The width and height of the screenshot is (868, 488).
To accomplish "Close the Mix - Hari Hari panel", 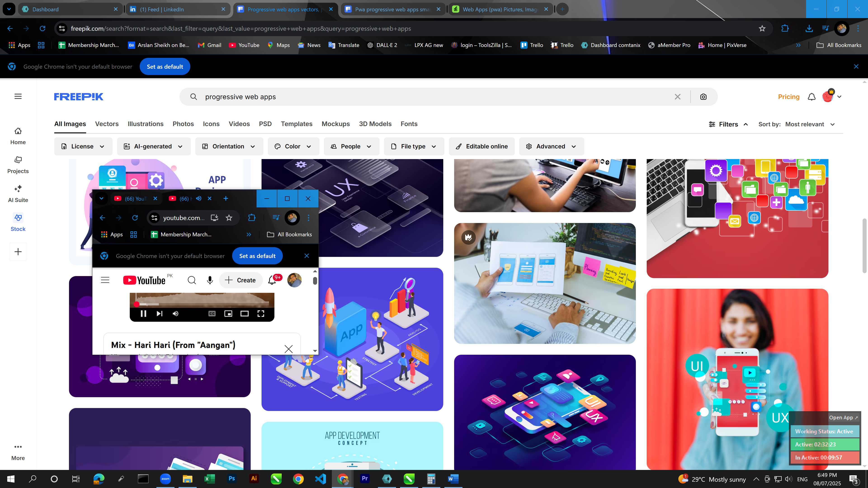I will (288, 349).
